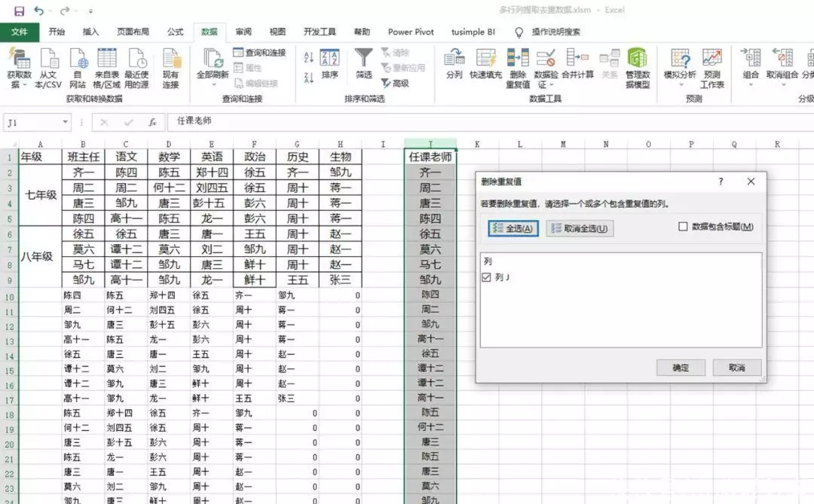The height and width of the screenshot is (504, 814).
Task: Select the merged cell 七年级
Action: [40, 195]
